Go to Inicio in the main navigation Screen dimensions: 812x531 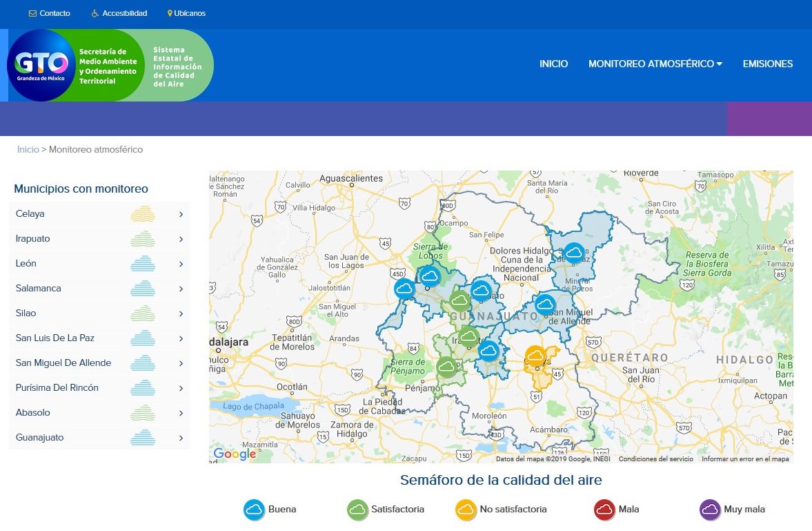[x=553, y=64]
